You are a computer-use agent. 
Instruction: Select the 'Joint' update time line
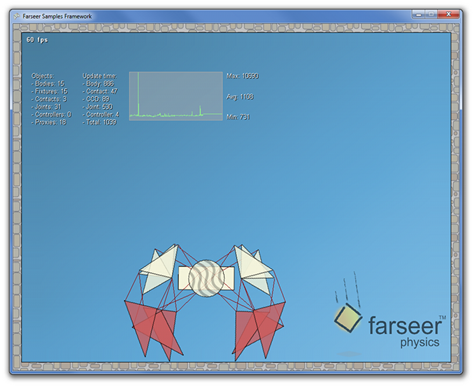pos(98,107)
